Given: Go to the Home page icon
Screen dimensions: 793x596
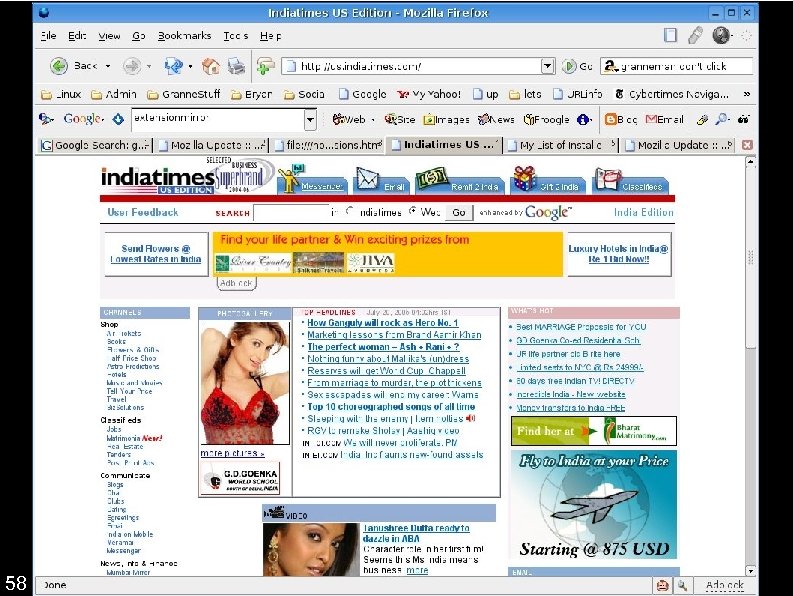Looking at the screenshot, I should [211, 66].
